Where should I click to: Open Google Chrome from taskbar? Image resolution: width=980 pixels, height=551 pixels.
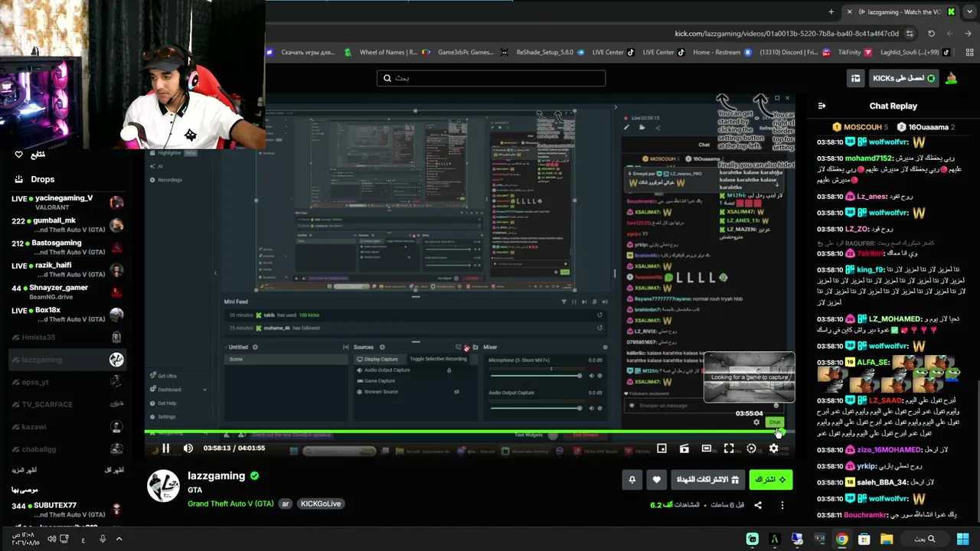coord(841,539)
